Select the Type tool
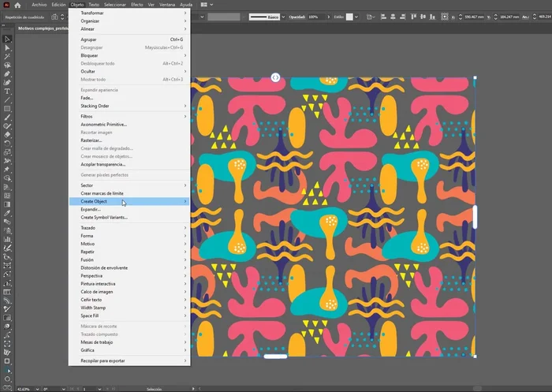 (7, 91)
